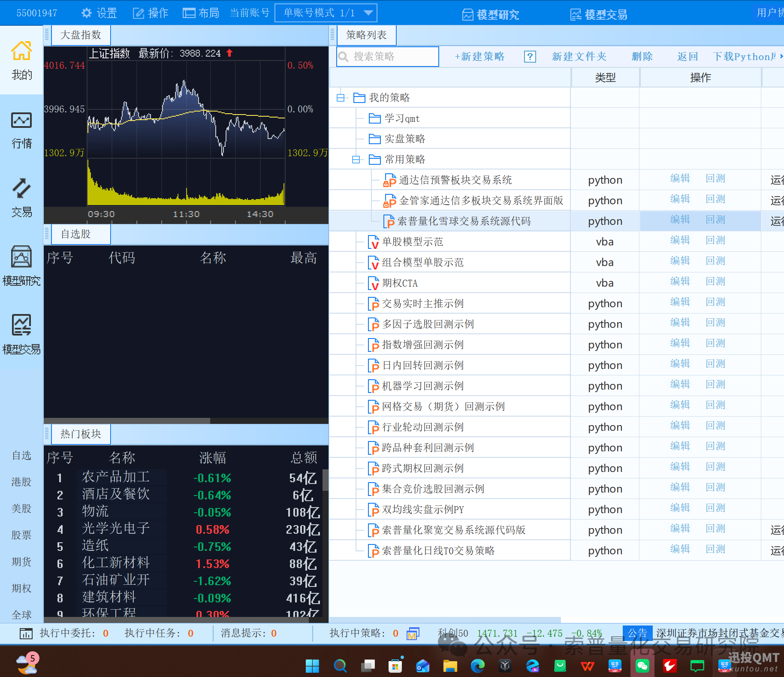Collapse the 我的策略 tree node

[x=341, y=98]
